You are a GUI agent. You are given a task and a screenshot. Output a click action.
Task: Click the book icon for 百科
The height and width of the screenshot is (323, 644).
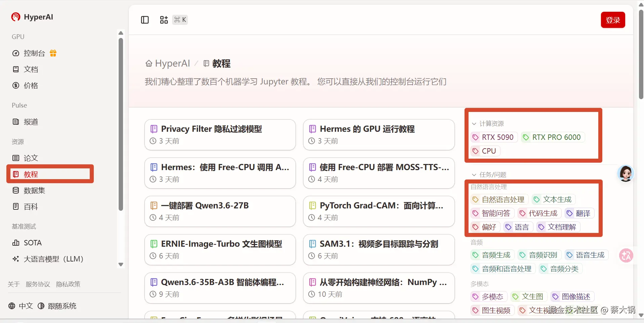coord(16,206)
